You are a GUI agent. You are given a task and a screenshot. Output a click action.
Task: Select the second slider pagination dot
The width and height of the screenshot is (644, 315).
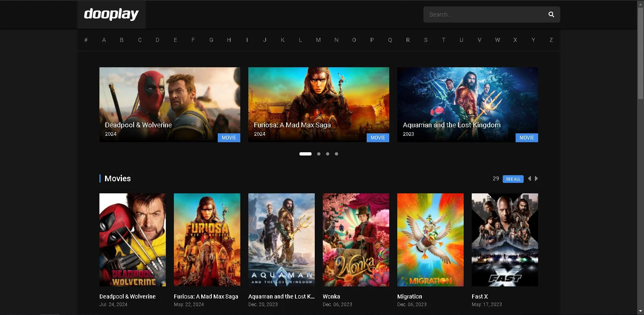(319, 154)
